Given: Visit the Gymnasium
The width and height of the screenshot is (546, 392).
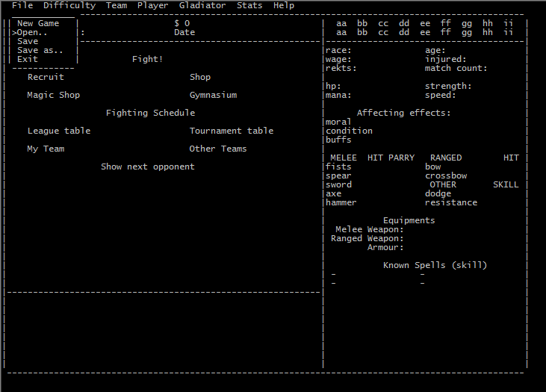Looking at the screenshot, I should (213, 95).
